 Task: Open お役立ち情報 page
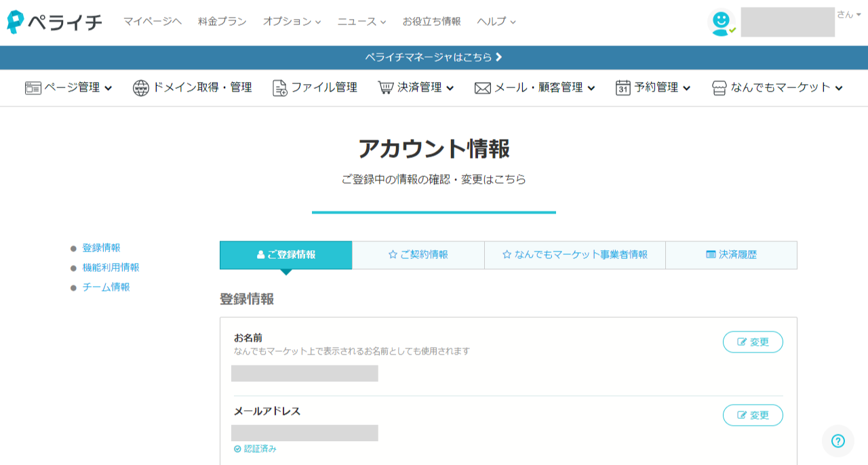[x=431, y=22]
